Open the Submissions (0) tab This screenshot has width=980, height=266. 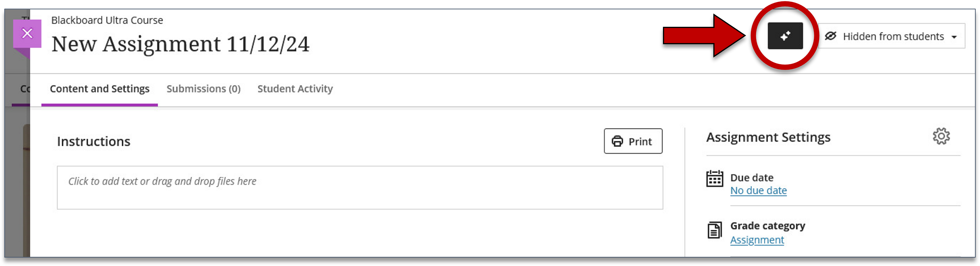tap(203, 89)
